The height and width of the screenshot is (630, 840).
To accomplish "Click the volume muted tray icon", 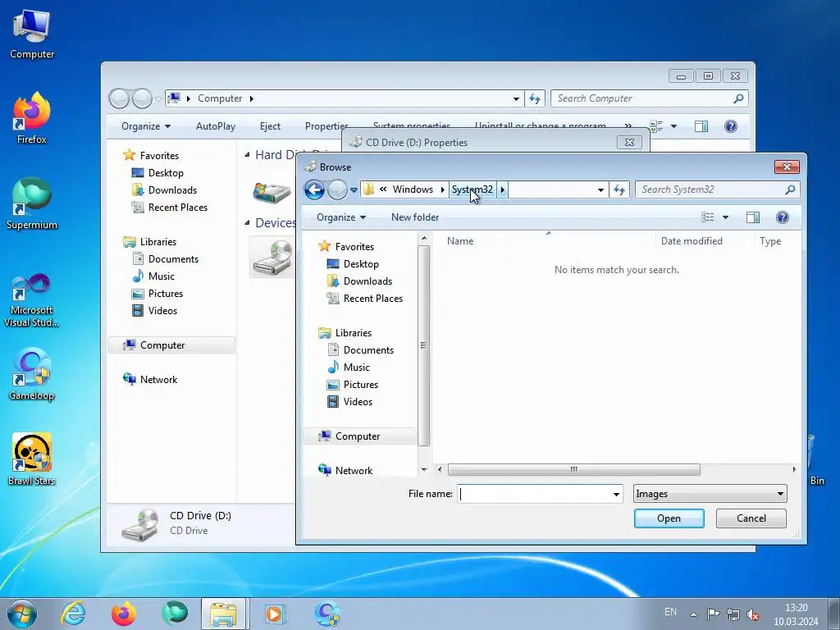I will pos(753,614).
